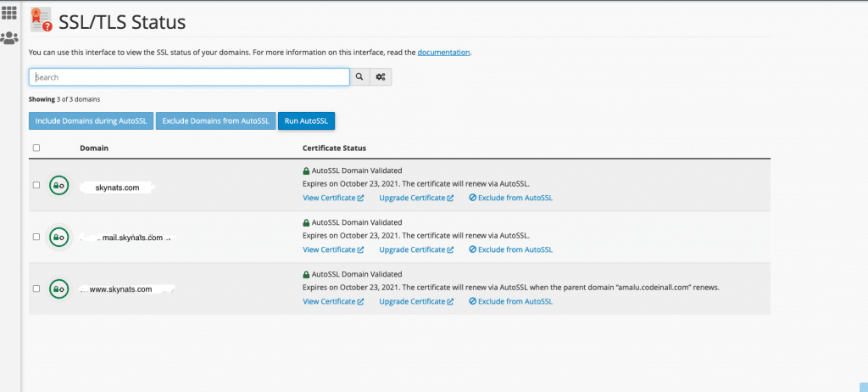This screenshot has height=392, width=868.
Task: Focus the Search domains input field
Action: [x=189, y=77]
